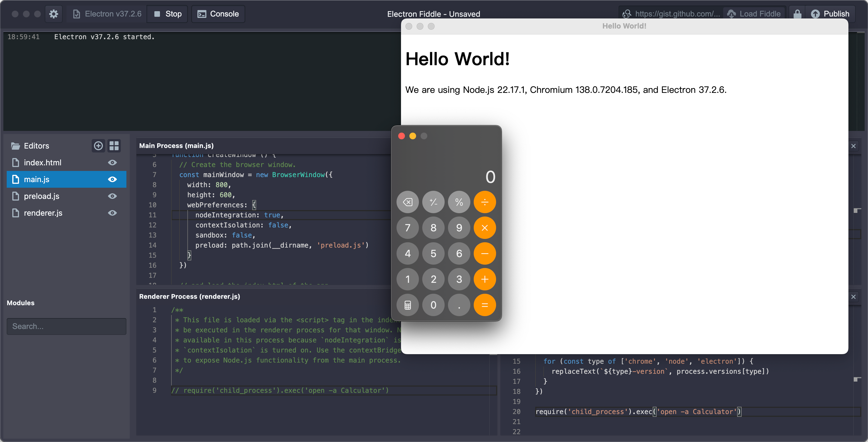Click Calculator 7 key

[x=408, y=228]
